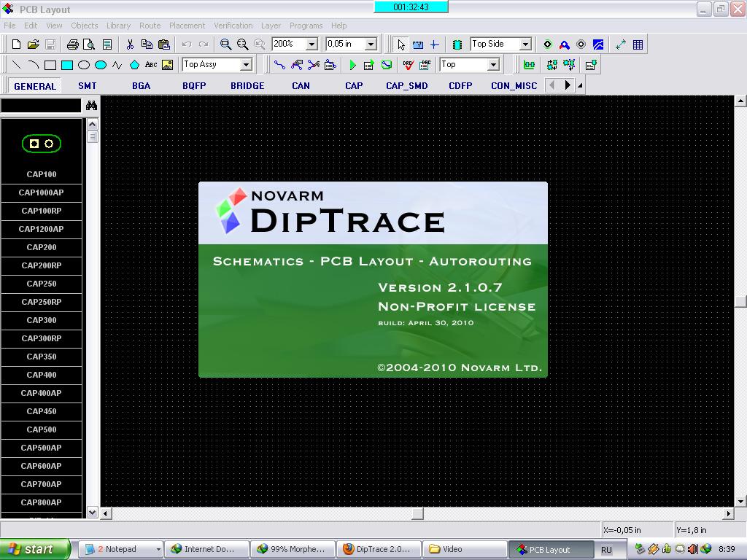Click the New file icon
The height and width of the screenshot is (560, 747).
pyautogui.click(x=16, y=44)
